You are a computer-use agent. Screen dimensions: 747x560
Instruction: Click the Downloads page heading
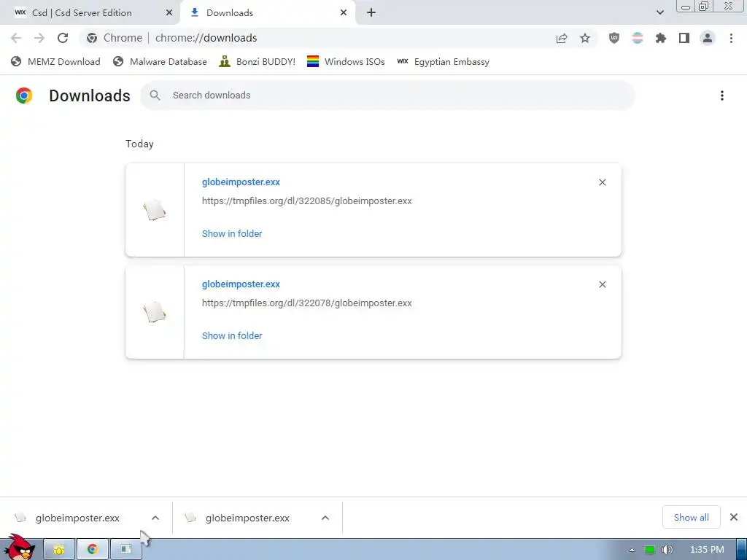click(x=90, y=96)
